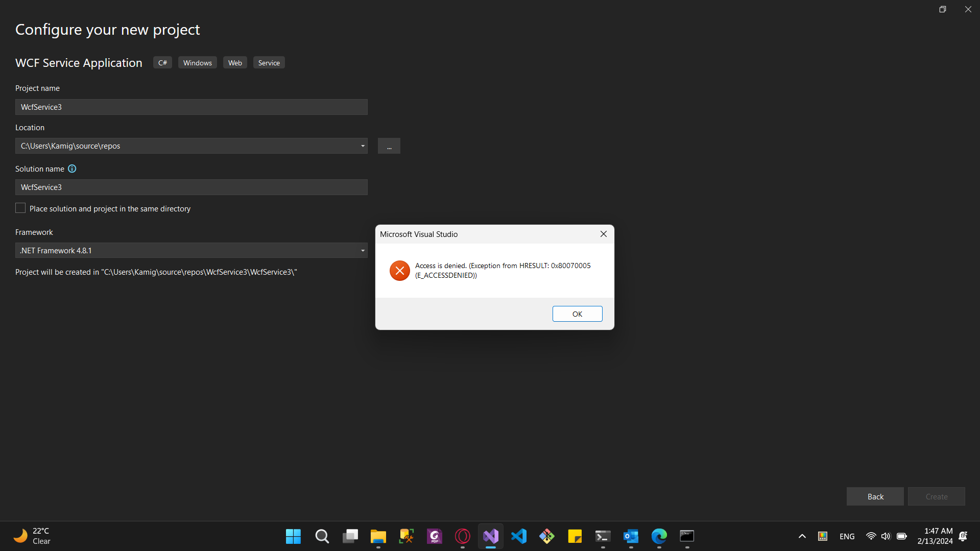Open Sticky Notes from the taskbar

coord(575,536)
